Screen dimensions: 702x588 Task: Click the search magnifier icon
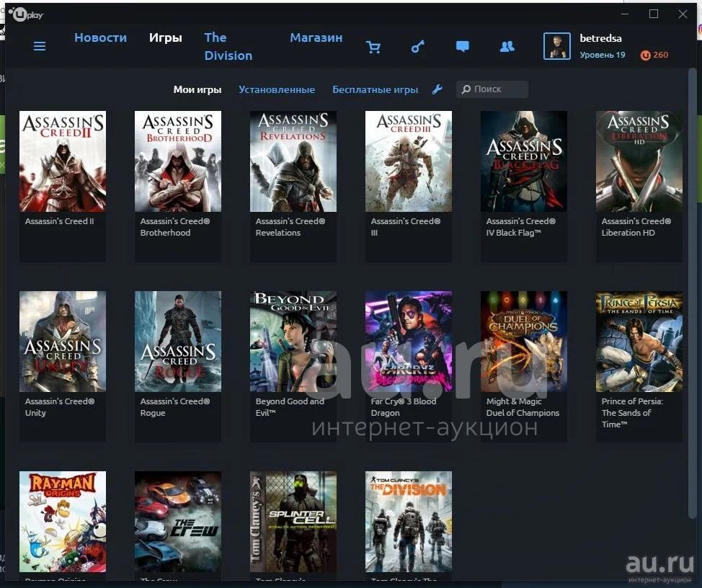(x=466, y=89)
